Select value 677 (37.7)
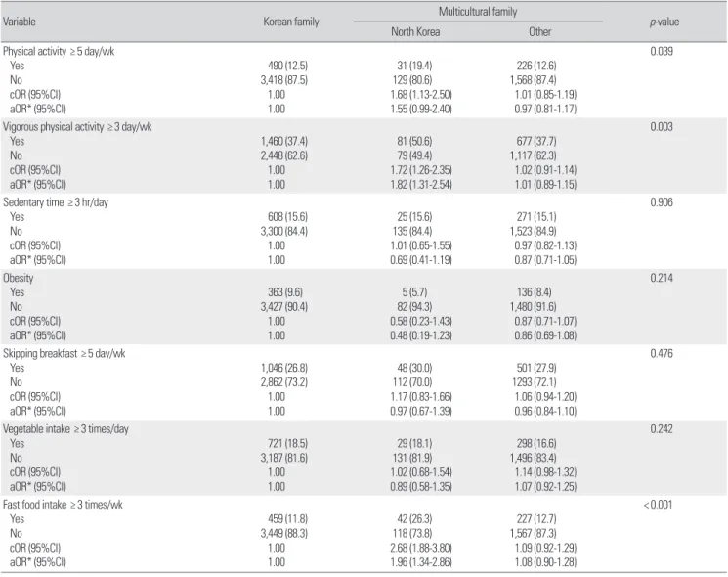 (536, 141)
